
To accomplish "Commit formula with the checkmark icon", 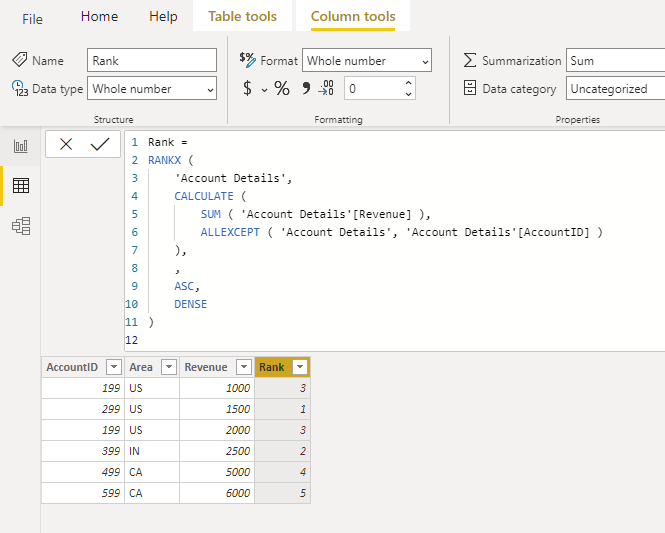I will point(100,144).
